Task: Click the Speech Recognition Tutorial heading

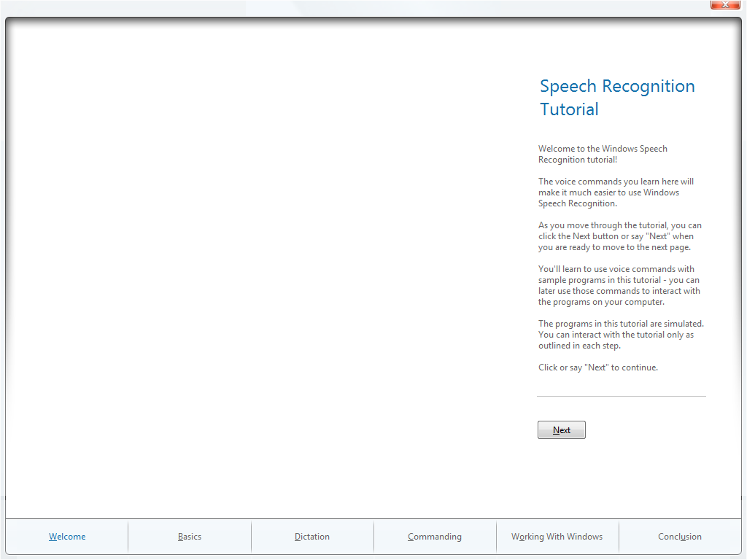Action: coord(617,98)
